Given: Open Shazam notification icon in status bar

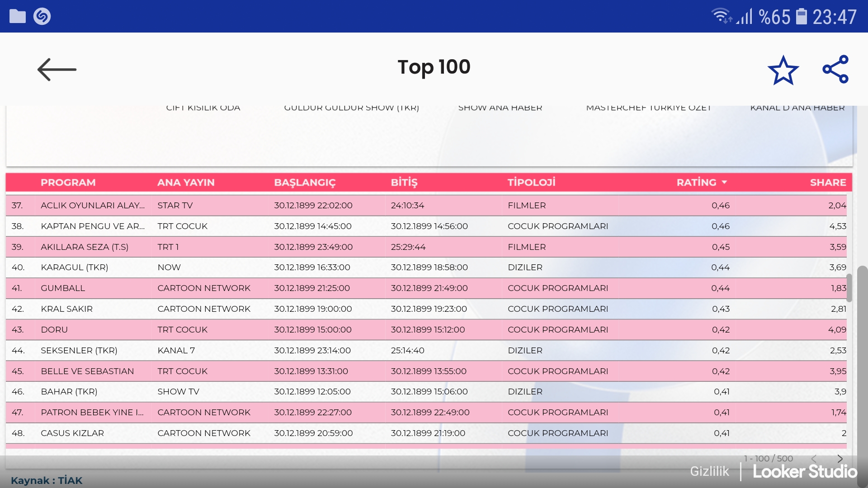Looking at the screenshot, I should click(x=42, y=16).
